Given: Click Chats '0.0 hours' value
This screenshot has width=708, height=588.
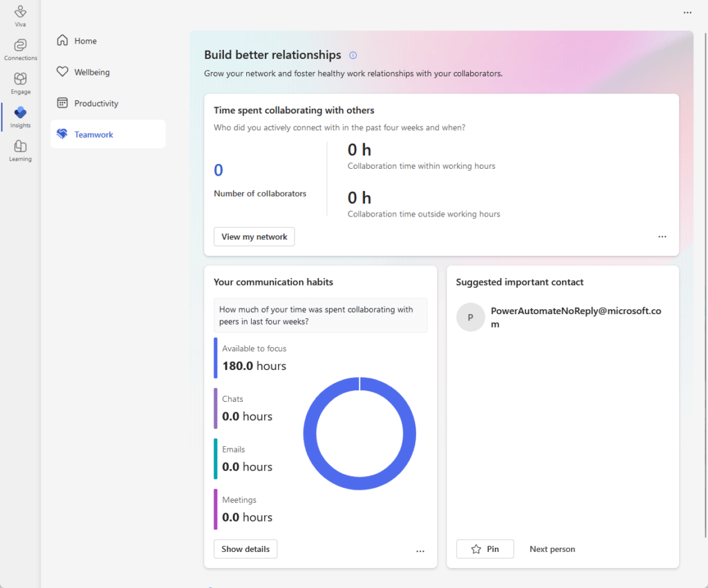Looking at the screenshot, I should click(247, 416).
